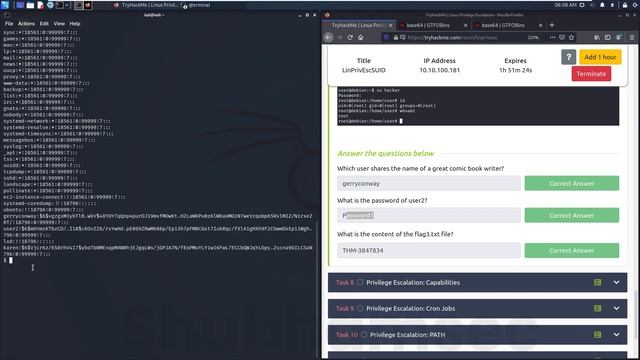This screenshot has height=360, width=640.
Task: Click the THM-3847834 answer field
Action: coord(429,250)
